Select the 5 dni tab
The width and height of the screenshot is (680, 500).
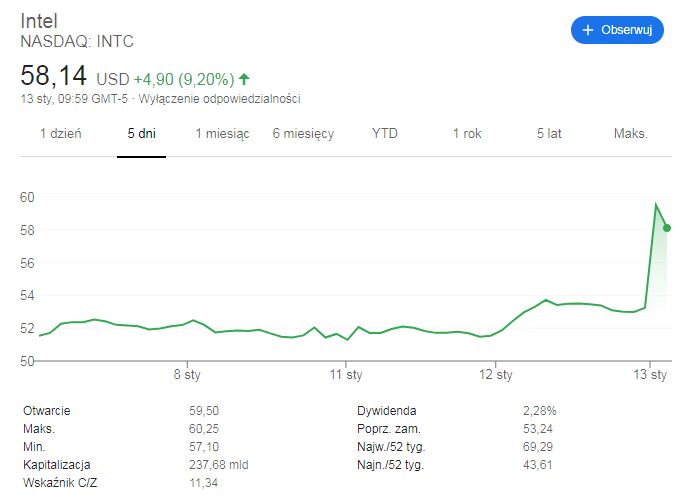pos(141,134)
